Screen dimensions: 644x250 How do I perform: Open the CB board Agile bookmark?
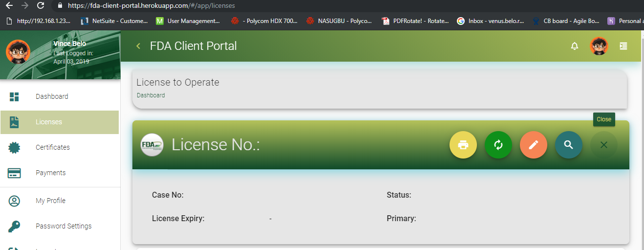565,21
